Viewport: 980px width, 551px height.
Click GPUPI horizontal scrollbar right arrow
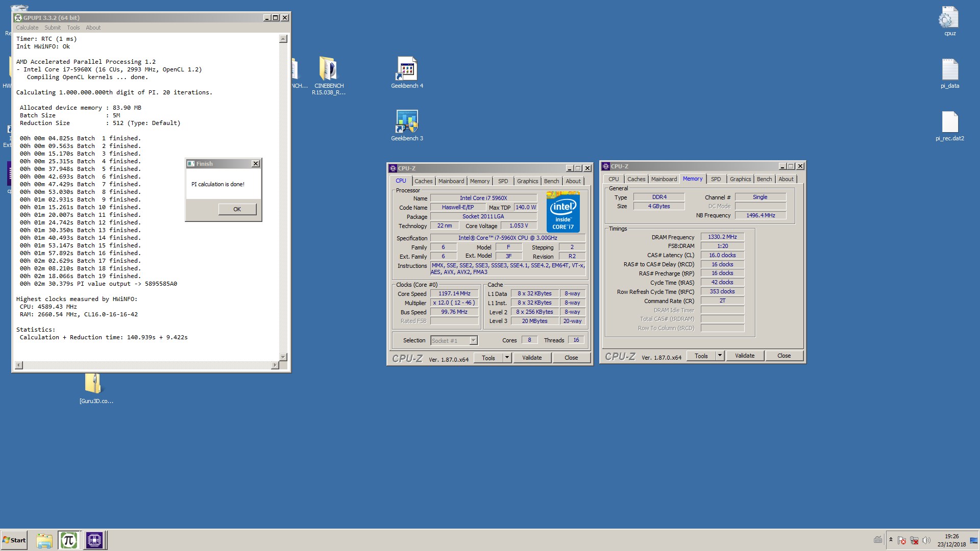(x=275, y=365)
